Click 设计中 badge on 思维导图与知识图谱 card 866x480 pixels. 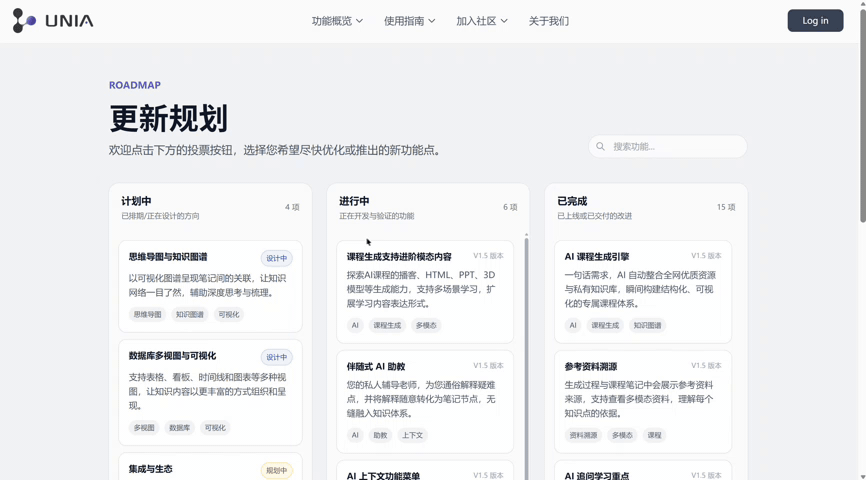[277, 258]
